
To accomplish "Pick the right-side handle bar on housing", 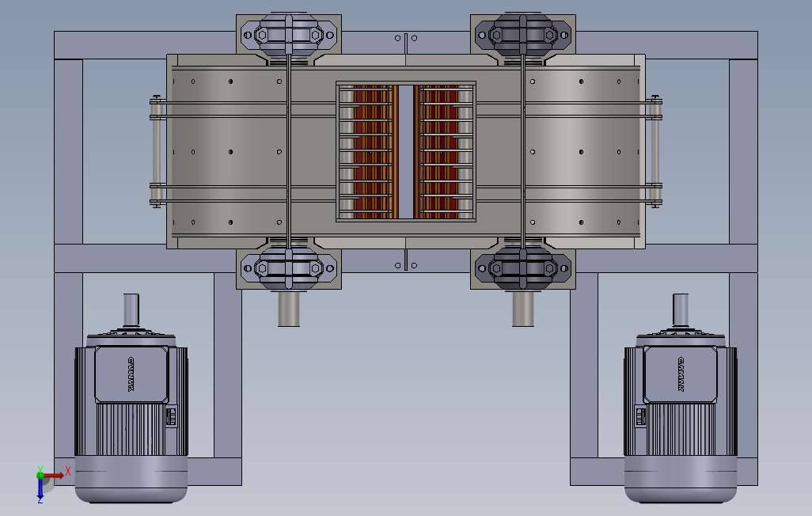I will (x=655, y=152).
